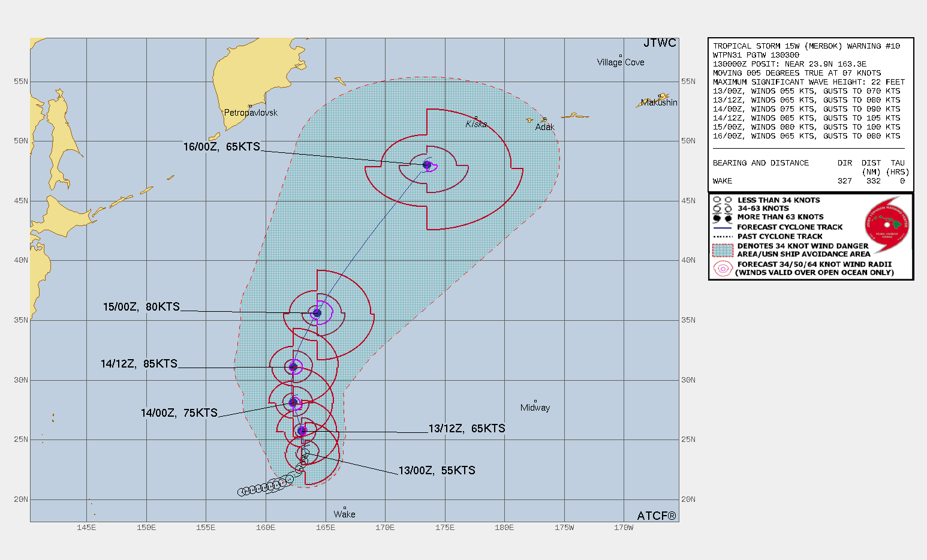Click the Kiska location marker square
Image resolution: width=927 pixels, height=560 pixels.
point(476,118)
